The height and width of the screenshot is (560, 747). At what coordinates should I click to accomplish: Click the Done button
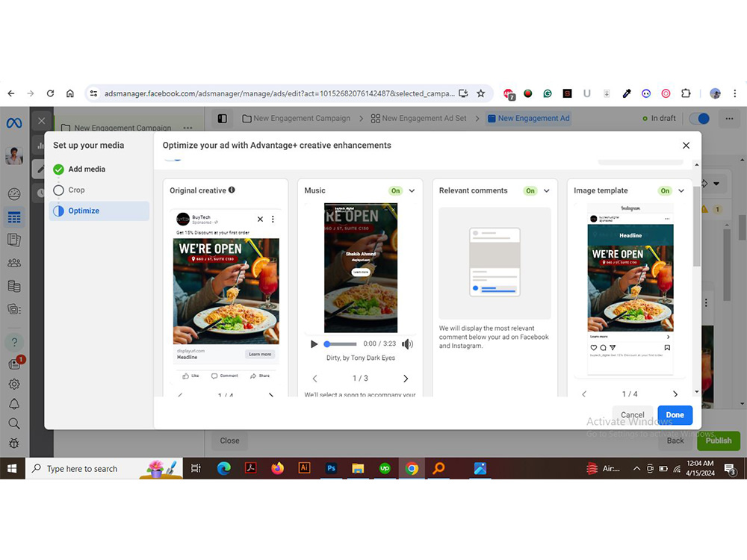coord(675,414)
